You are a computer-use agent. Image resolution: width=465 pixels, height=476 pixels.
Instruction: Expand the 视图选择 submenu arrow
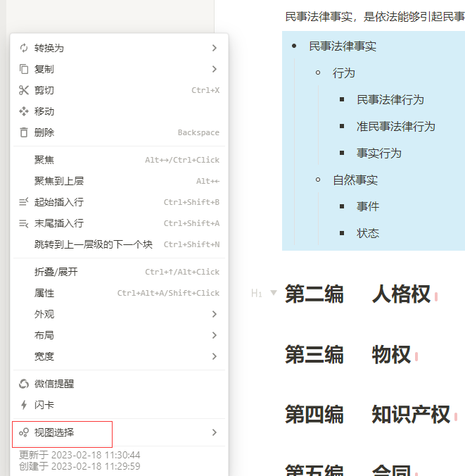(x=215, y=432)
